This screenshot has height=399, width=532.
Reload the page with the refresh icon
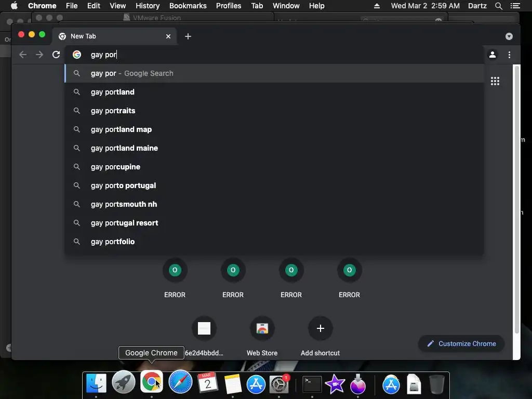(x=56, y=55)
